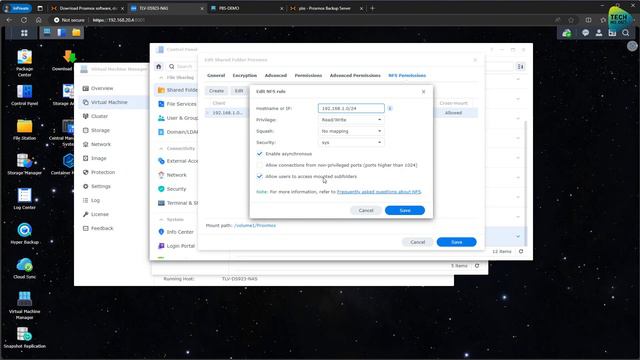Open DSM notifications speech bubble icon
The width and height of the screenshot is (640, 360).
click(585, 33)
